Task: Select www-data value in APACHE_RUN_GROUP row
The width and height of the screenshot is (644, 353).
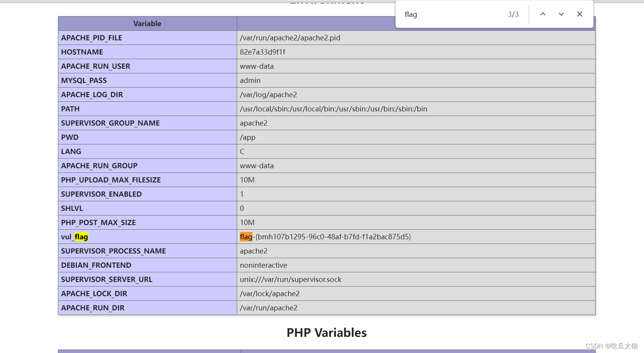Action: tap(257, 166)
